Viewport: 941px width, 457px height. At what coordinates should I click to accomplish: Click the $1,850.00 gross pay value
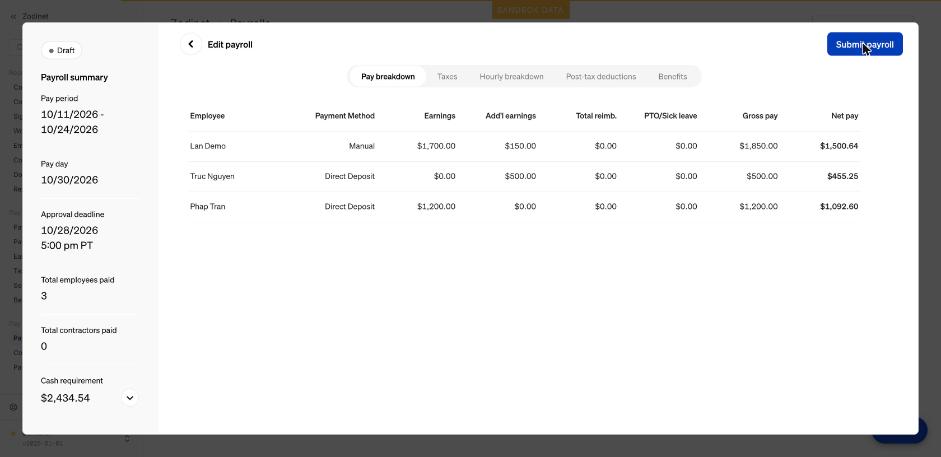(759, 146)
